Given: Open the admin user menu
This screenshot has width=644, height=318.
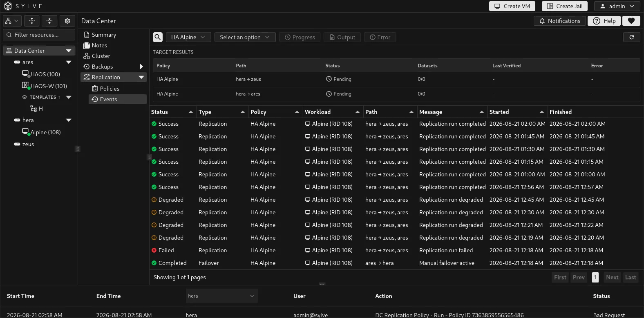Looking at the screenshot, I should click(x=617, y=6).
